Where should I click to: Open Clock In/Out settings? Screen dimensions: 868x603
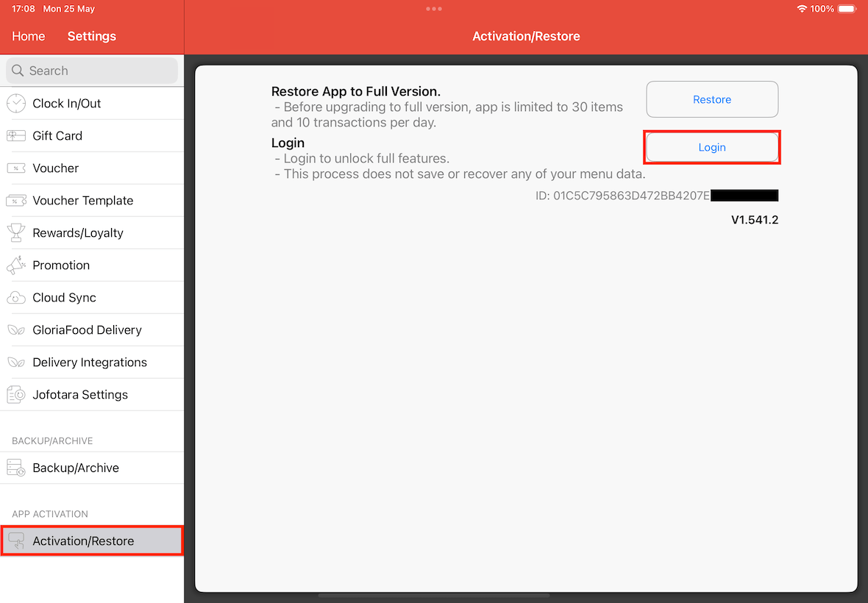[x=92, y=104]
